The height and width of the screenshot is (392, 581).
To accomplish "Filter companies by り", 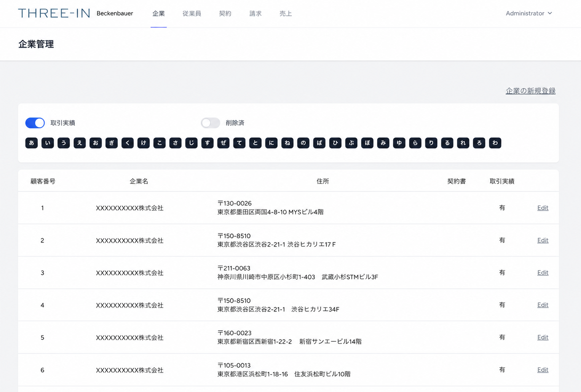I will point(431,143).
